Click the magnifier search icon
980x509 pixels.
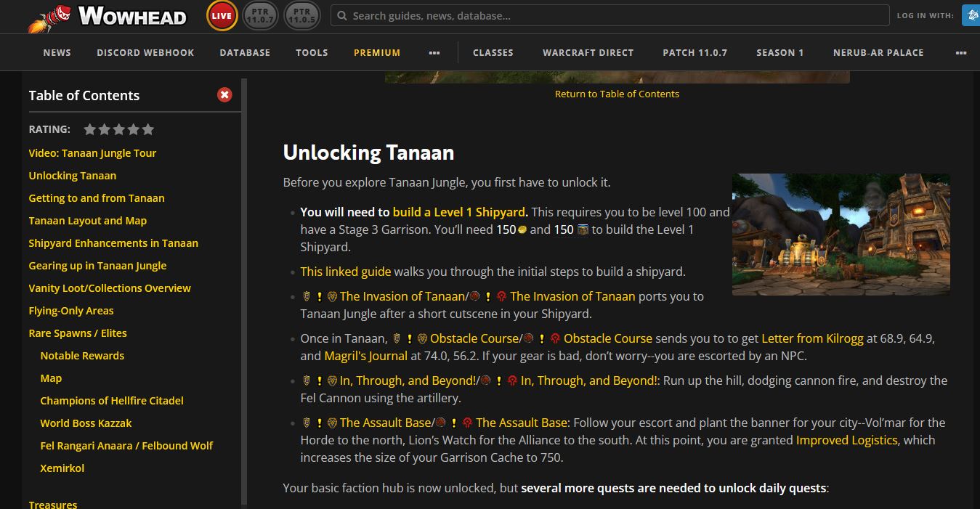pyautogui.click(x=342, y=15)
